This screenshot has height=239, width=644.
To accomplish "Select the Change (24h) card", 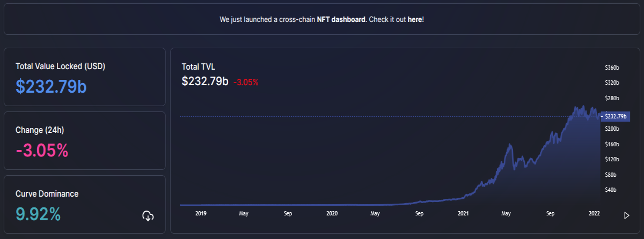I will (x=85, y=140).
